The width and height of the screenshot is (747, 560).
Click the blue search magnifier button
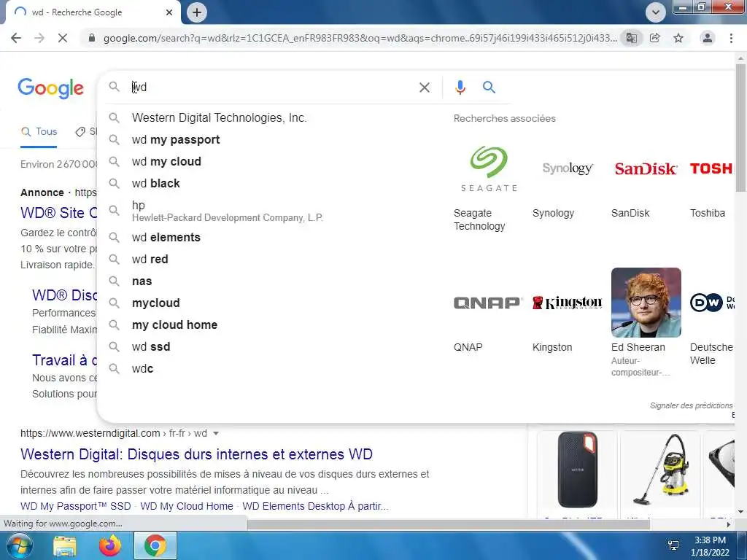coord(489,87)
